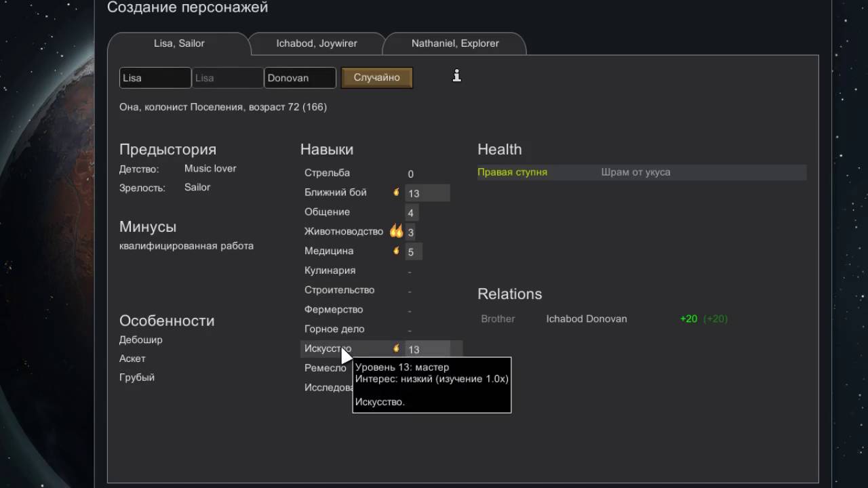The height and width of the screenshot is (488, 868).
Task: Click the Грубый trait
Action: (x=137, y=378)
